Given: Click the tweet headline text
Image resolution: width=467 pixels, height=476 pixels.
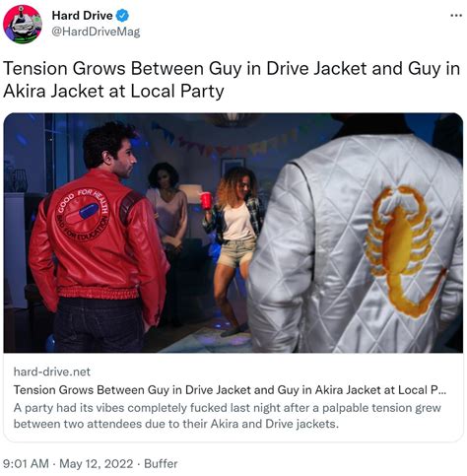Looking at the screenshot, I should pyautogui.click(x=232, y=80).
